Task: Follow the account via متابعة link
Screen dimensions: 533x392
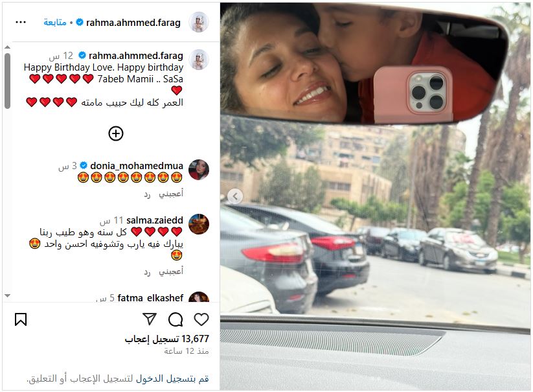Action: coord(55,23)
